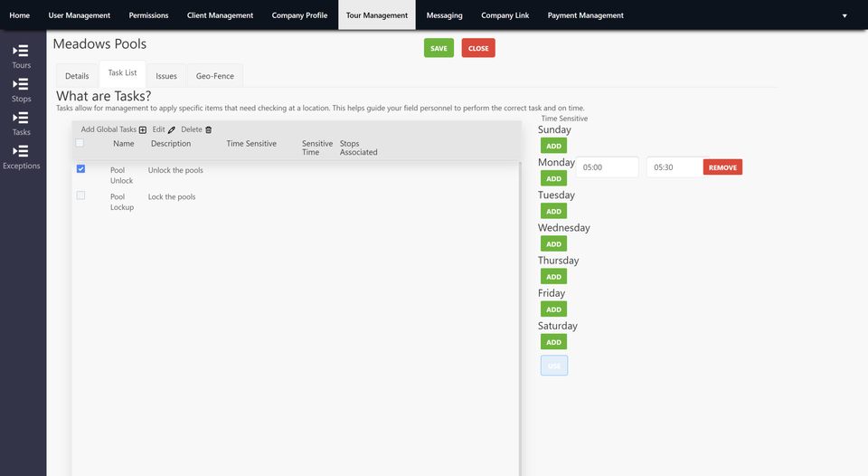Screen dimensions: 868x476
Task: Check the Pool Lockup task checkbox
Action: click(80, 195)
